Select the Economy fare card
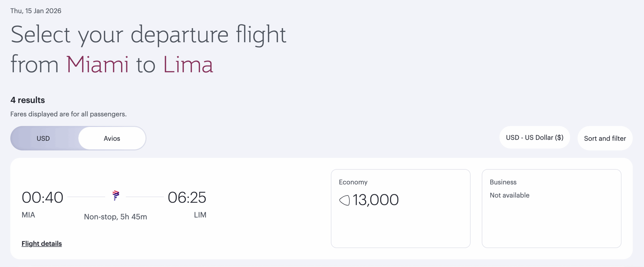The width and height of the screenshot is (644, 267). [400, 221]
